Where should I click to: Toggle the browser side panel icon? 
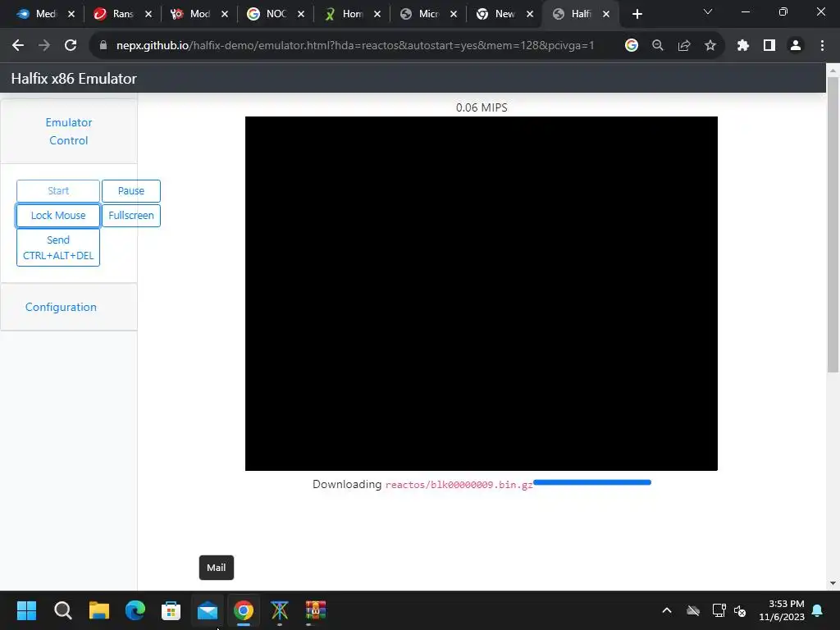pyautogui.click(x=769, y=46)
